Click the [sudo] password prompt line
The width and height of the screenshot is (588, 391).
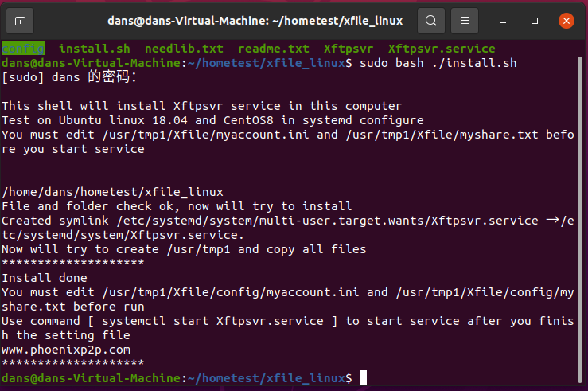69,77
